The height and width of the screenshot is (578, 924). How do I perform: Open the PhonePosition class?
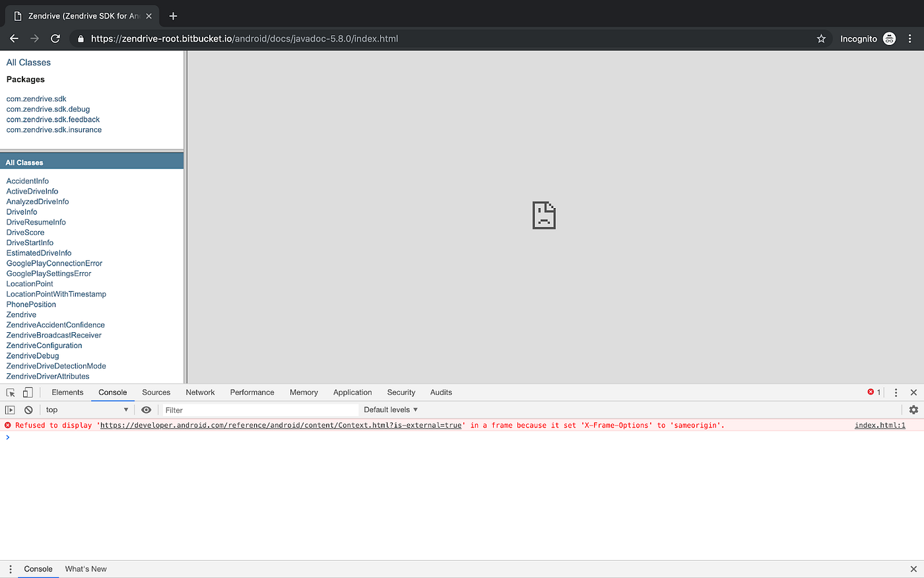[31, 305]
